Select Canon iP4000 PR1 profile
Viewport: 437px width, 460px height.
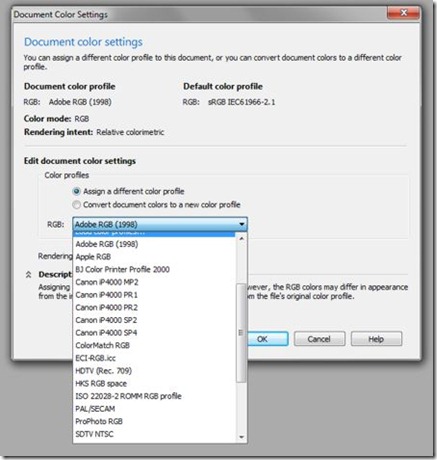point(155,295)
